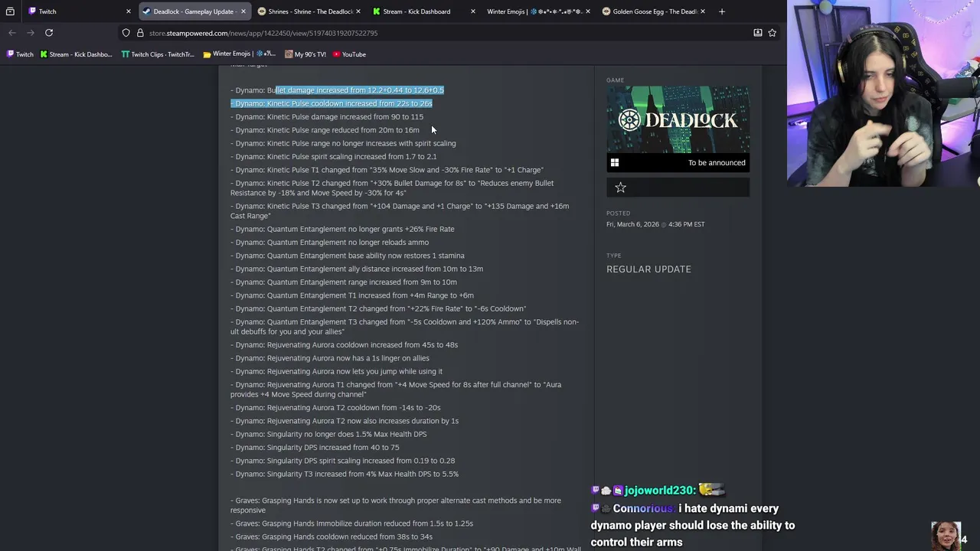Click Quantum Entanglement no longer reloads ammo line
This screenshot has height=551, width=980.
(329, 243)
